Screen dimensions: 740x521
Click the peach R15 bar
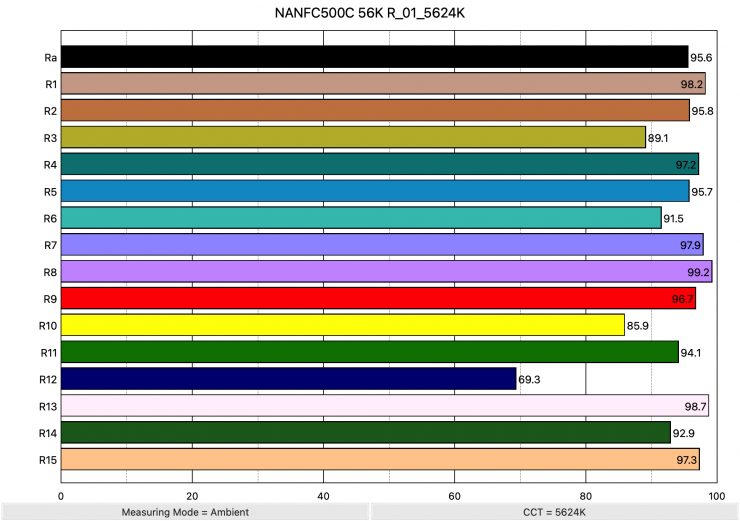click(x=380, y=459)
